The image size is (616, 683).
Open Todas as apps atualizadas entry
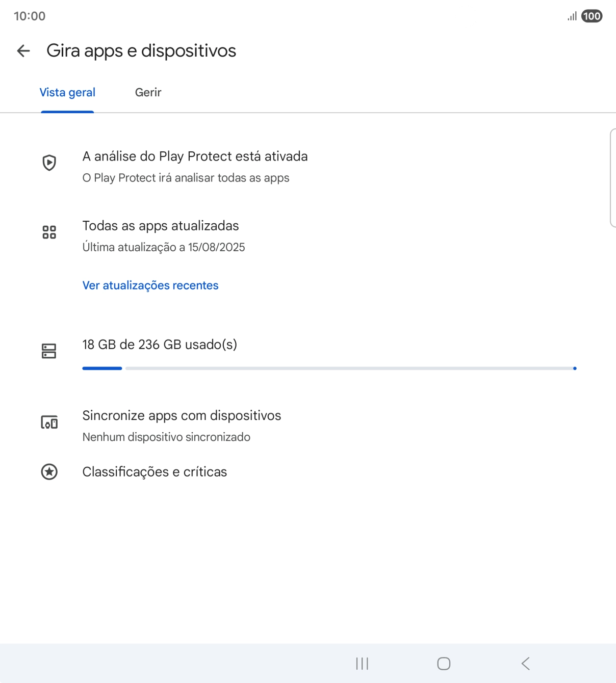click(161, 226)
